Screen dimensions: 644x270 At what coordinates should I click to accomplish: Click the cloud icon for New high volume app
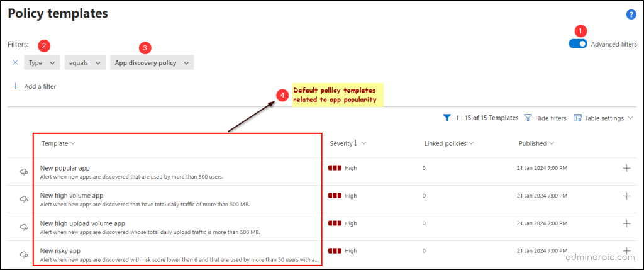pos(25,200)
